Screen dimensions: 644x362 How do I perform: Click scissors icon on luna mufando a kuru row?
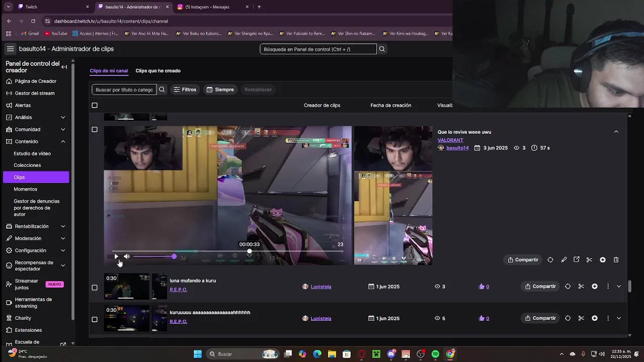581,287
